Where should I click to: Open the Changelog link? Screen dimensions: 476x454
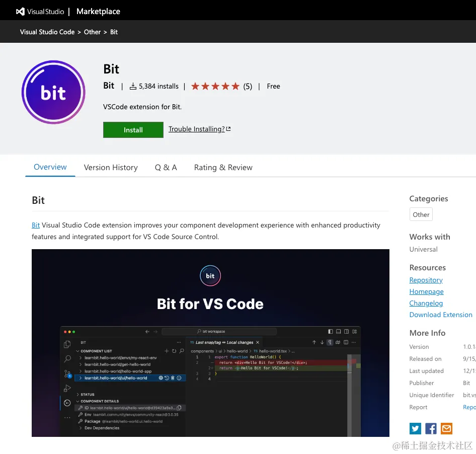click(x=426, y=303)
